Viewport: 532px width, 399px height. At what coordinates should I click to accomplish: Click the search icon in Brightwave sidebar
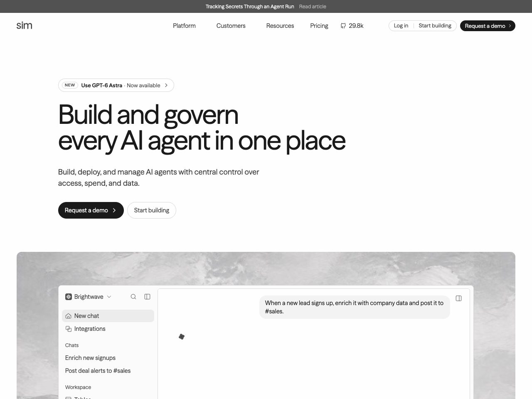pyautogui.click(x=133, y=297)
